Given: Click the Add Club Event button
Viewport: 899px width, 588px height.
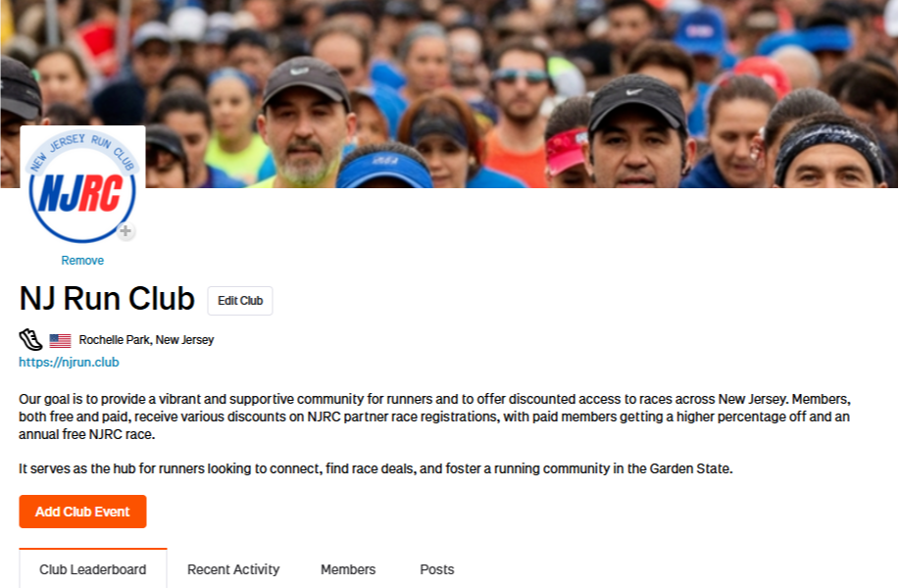Looking at the screenshot, I should click(82, 512).
